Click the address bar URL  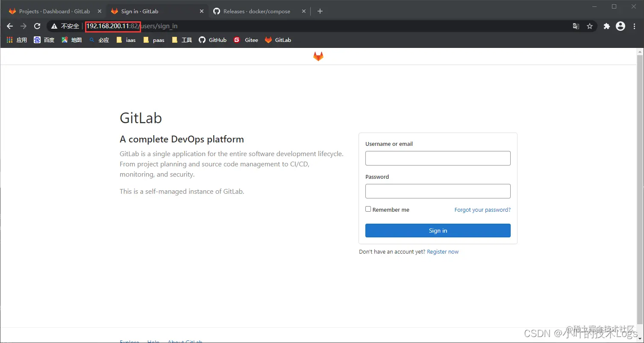click(132, 26)
